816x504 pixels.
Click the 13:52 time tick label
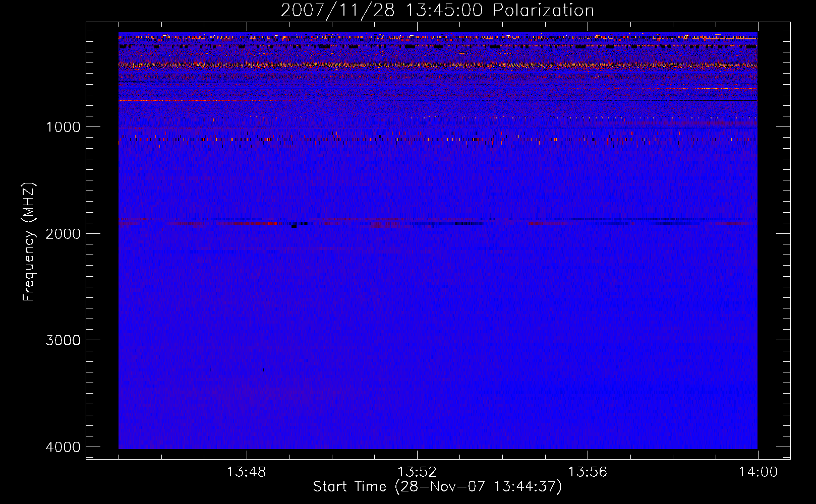click(417, 472)
